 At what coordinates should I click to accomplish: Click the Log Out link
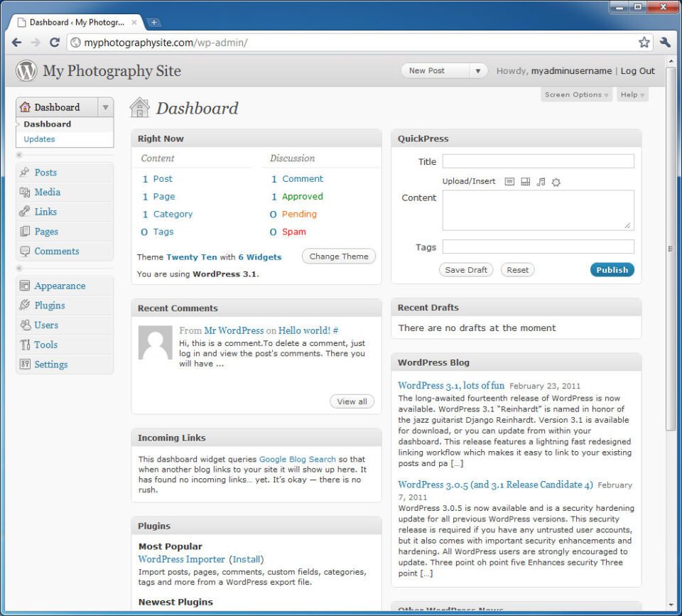(637, 71)
